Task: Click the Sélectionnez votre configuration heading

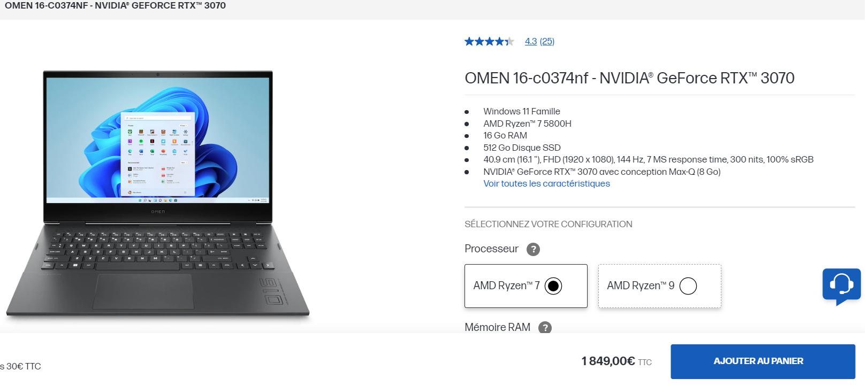Action: tap(548, 225)
